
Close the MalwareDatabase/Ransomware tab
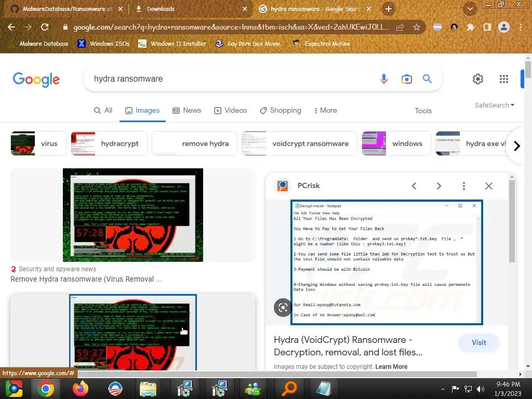tap(121, 9)
